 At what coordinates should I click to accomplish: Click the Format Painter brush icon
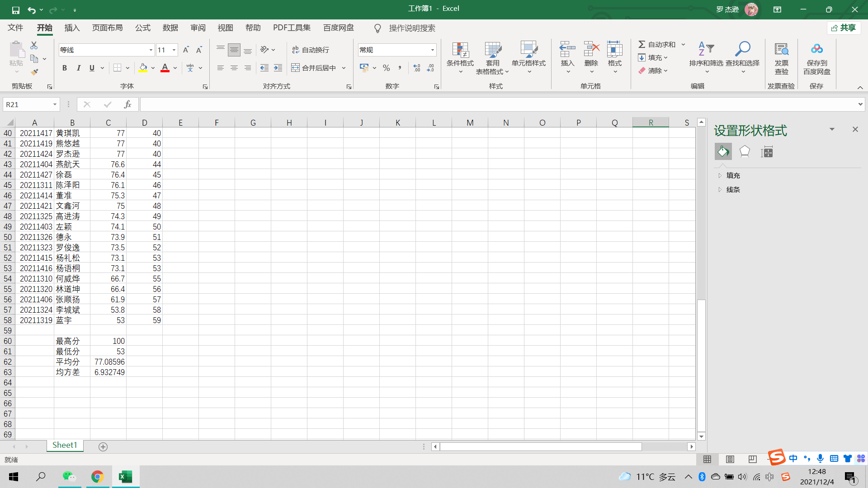pos(34,72)
